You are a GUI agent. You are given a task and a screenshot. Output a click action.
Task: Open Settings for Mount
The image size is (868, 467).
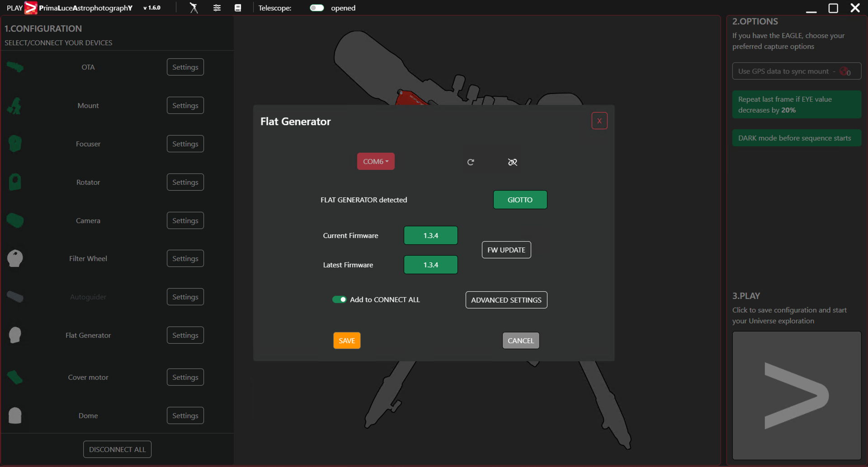[x=185, y=106]
